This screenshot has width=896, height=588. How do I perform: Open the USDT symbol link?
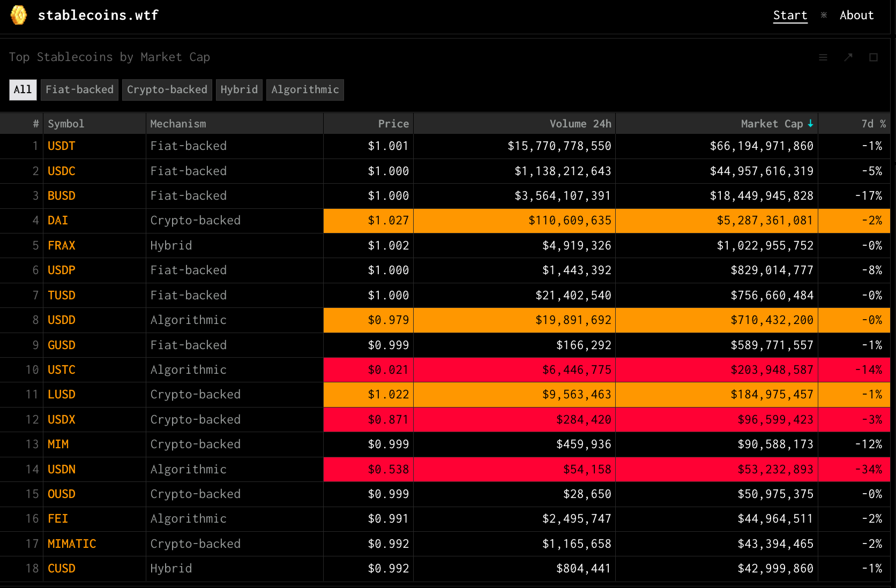click(62, 146)
